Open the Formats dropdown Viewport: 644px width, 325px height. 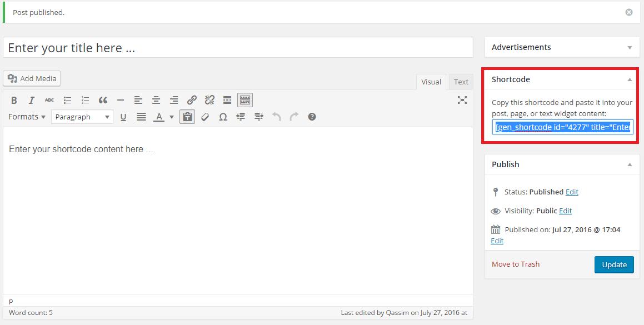pos(27,117)
